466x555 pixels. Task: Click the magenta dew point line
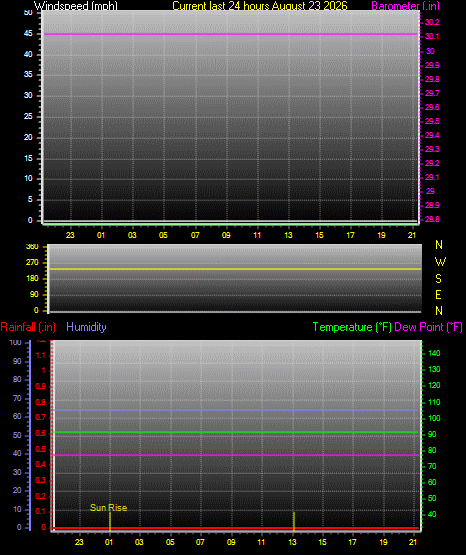click(236, 455)
